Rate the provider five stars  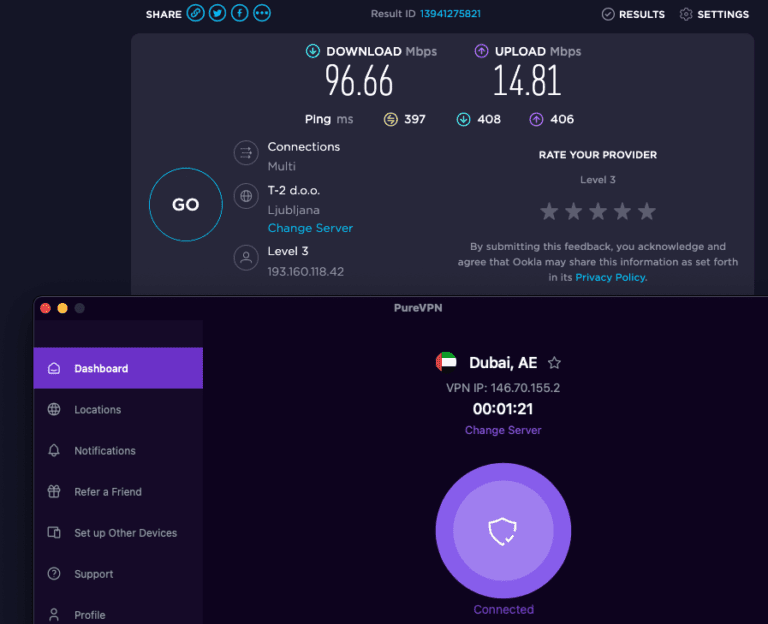tap(647, 212)
